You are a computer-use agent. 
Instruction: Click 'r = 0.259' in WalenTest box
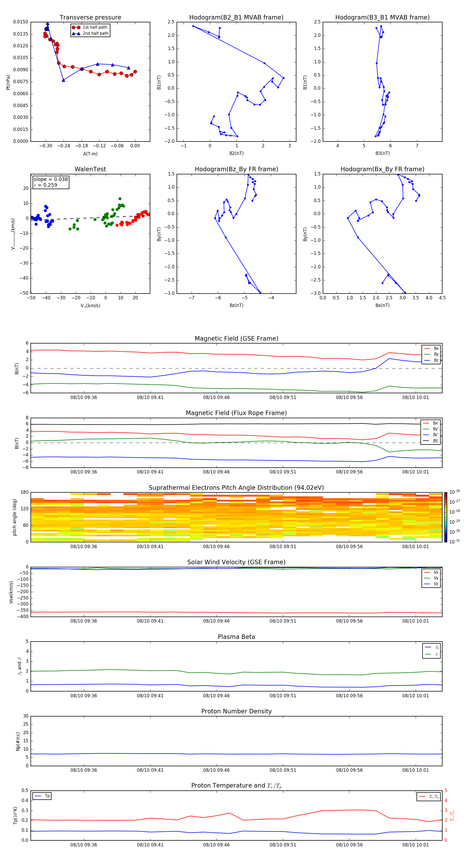tap(45, 185)
